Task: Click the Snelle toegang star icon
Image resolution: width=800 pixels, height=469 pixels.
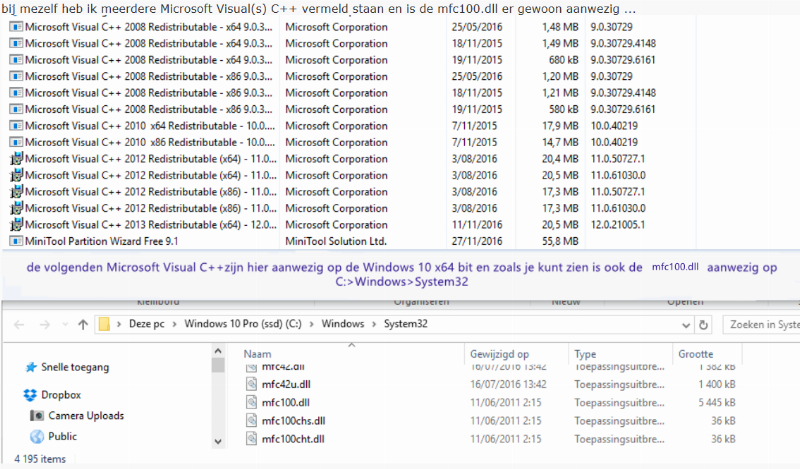Action: coord(30,368)
